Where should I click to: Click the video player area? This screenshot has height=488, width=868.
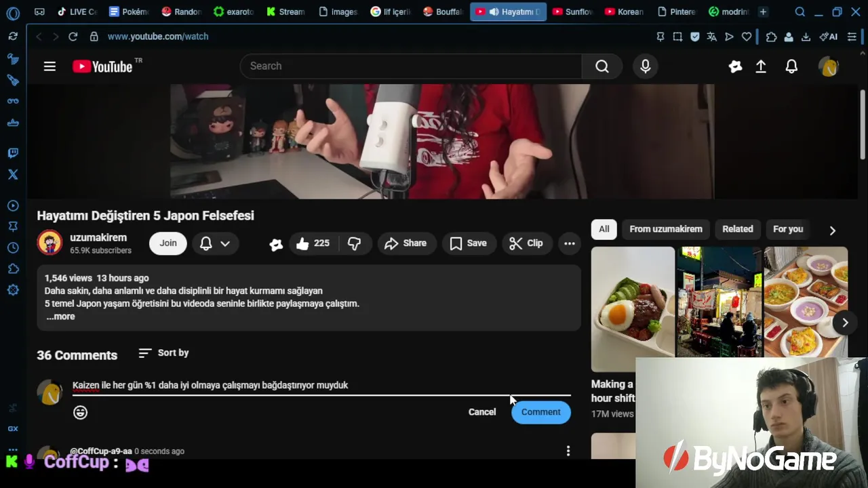click(x=442, y=142)
